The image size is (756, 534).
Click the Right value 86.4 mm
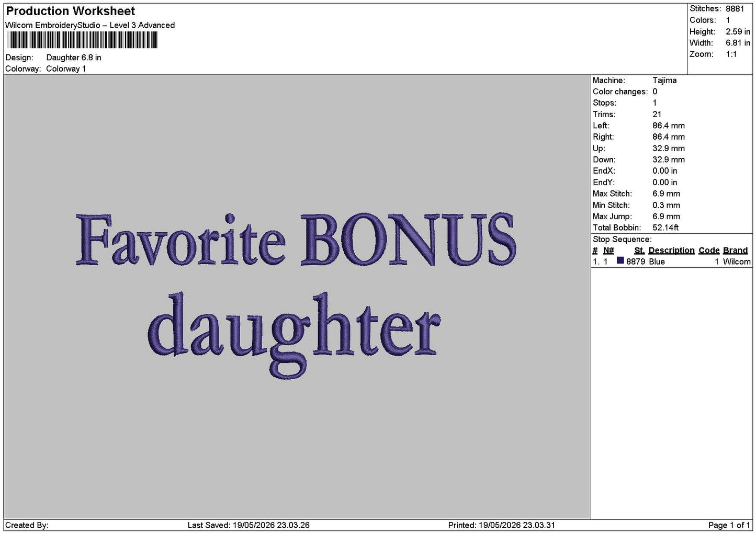pos(669,137)
